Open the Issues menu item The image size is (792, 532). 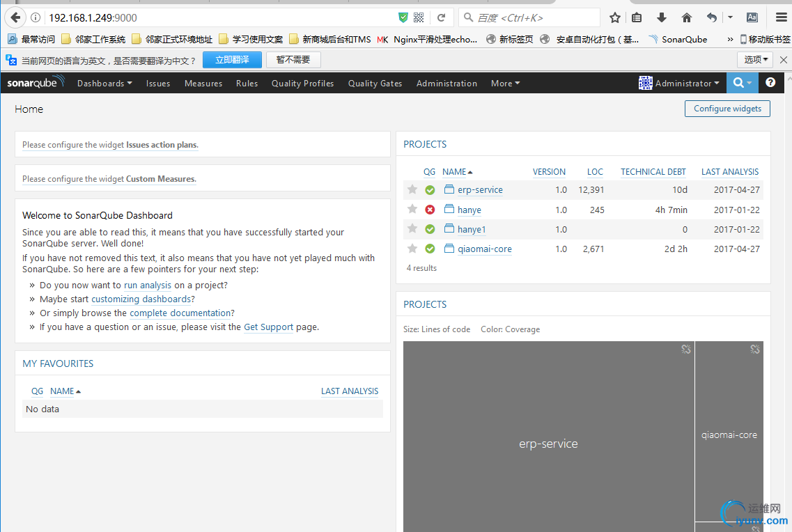[x=158, y=84]
